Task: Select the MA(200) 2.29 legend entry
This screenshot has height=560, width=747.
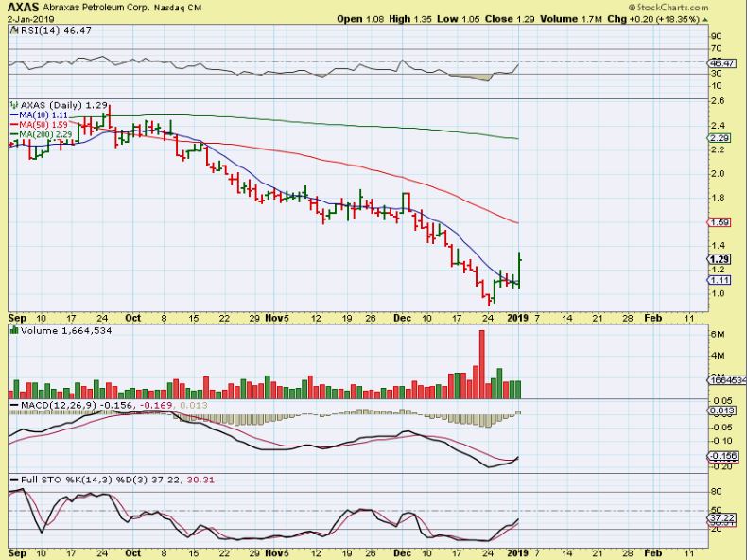Action: point(41,135)
